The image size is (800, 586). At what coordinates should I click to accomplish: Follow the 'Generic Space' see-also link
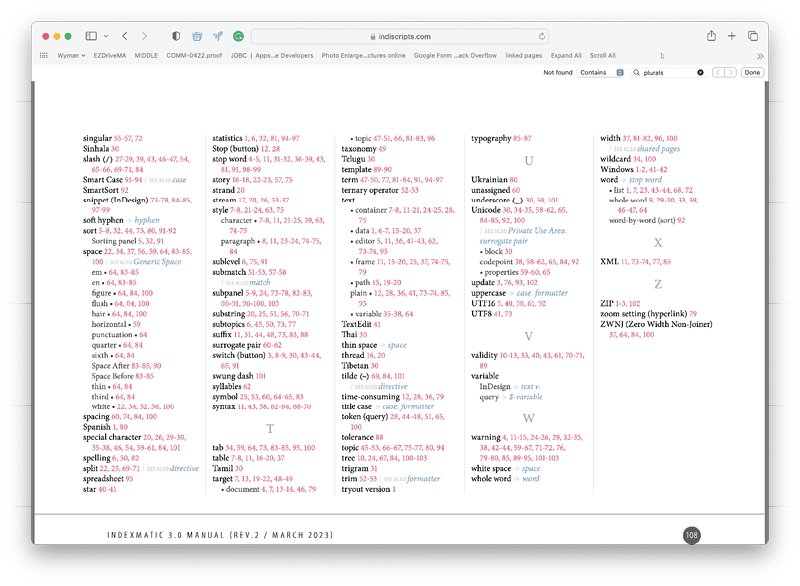(x=158, y=260)
